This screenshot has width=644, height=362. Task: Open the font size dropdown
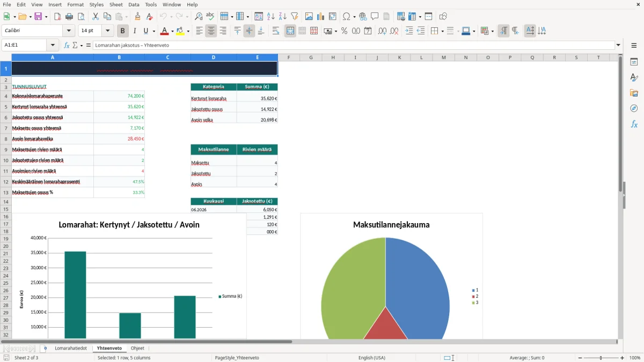coord(108,31)
